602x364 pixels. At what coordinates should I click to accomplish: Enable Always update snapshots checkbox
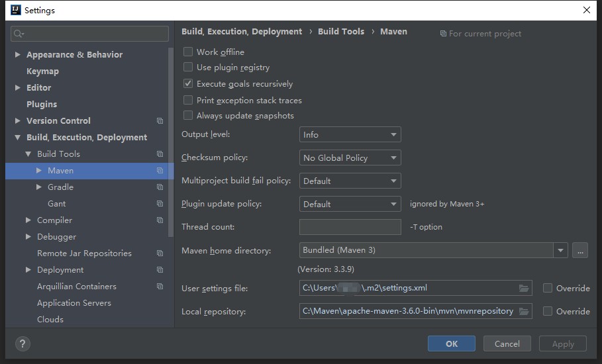[188, 115]
